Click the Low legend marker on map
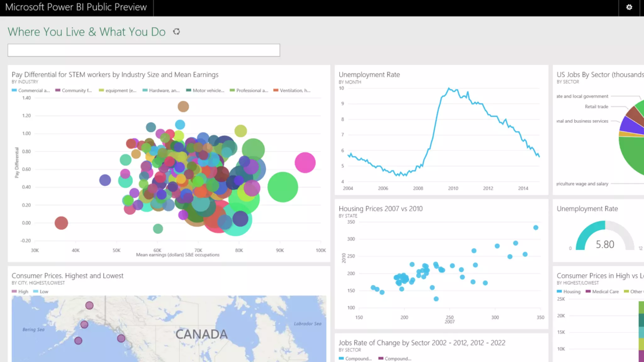This screenshot has height=362, width=644. point(36,291)
